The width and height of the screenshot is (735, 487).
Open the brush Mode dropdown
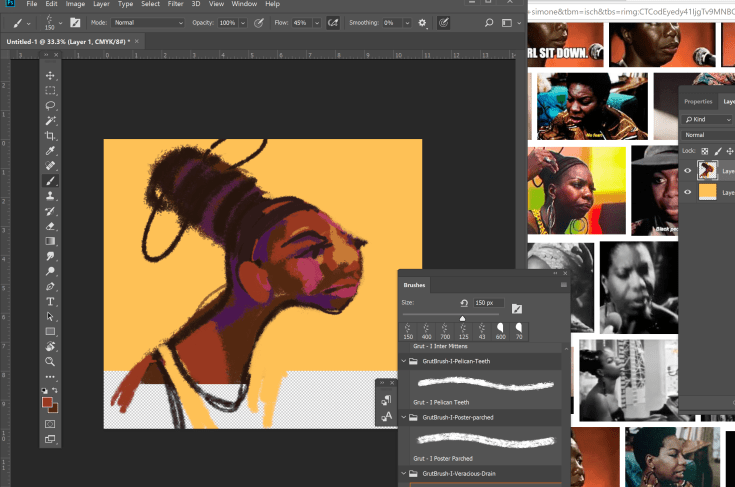click(147, 22)
